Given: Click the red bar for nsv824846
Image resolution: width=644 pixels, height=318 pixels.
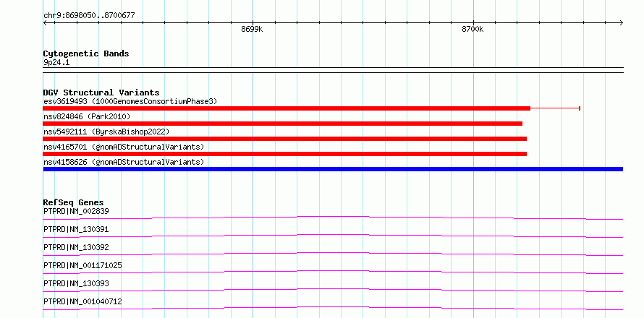Looking at the screenshot, I should coord(283,124).
